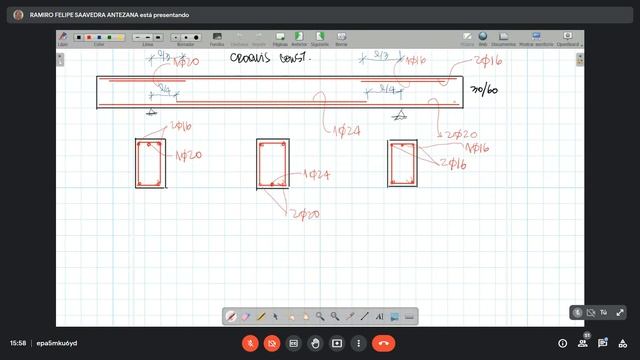Show the participants people list
Viewport: 640px width, 360px height.
(583, 343)
